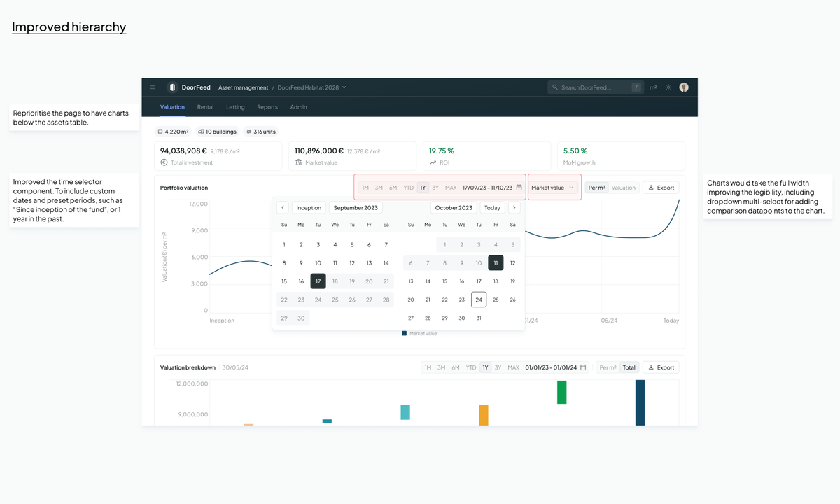Select 3Y range in Valuation breakdown
840x504 pixels.
pyautogui.click(x=498, y=367)
